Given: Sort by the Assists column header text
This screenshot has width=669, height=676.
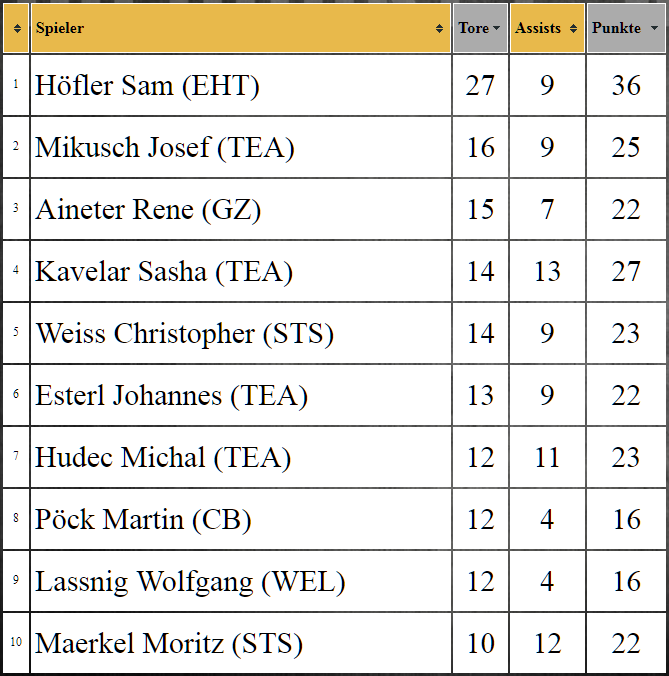Looking at the screenshot, I should pos(538,28).
